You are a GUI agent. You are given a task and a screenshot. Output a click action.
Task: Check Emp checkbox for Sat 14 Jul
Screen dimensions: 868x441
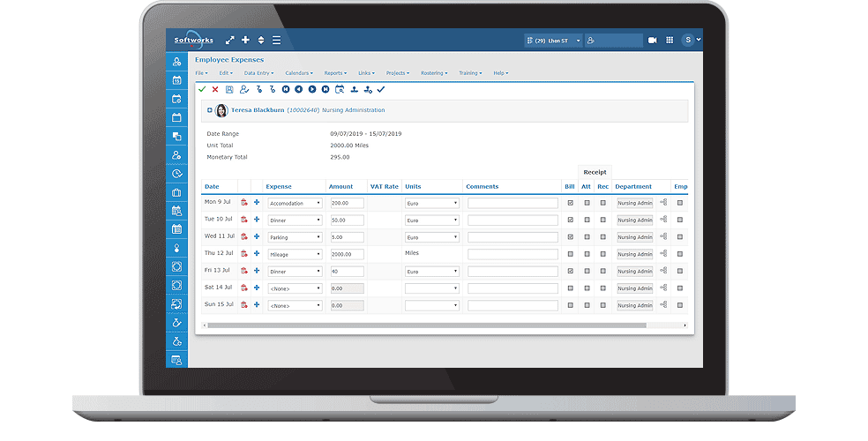click(680, 288)
